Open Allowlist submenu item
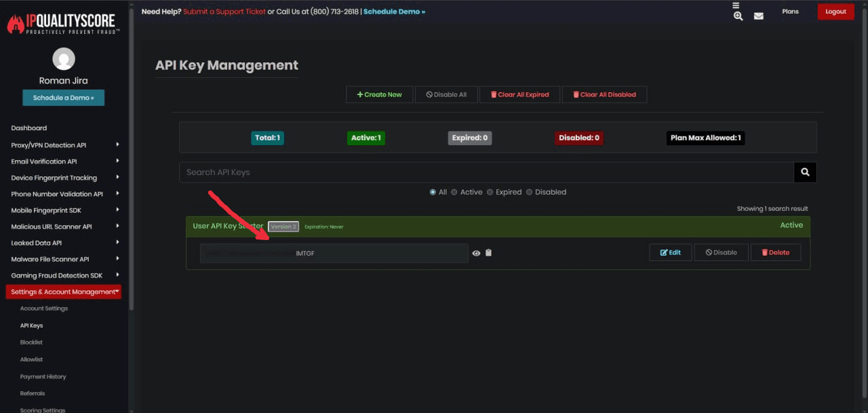This screenshot has width=868, height=413. tap(31, 359)
